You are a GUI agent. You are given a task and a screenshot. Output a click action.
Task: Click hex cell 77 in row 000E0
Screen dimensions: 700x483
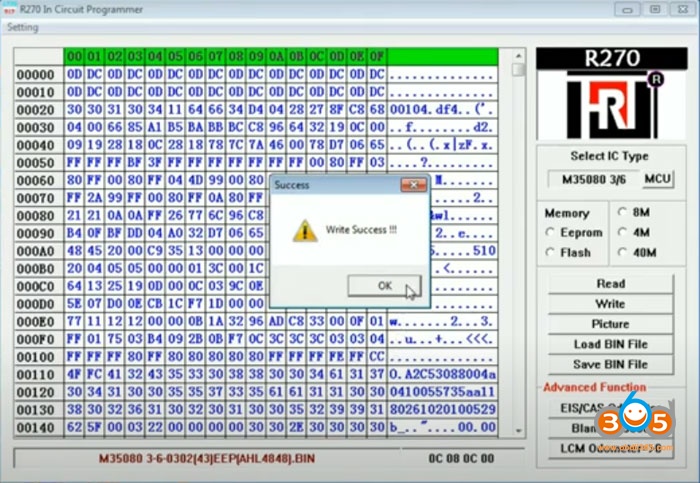pos(74,321)
